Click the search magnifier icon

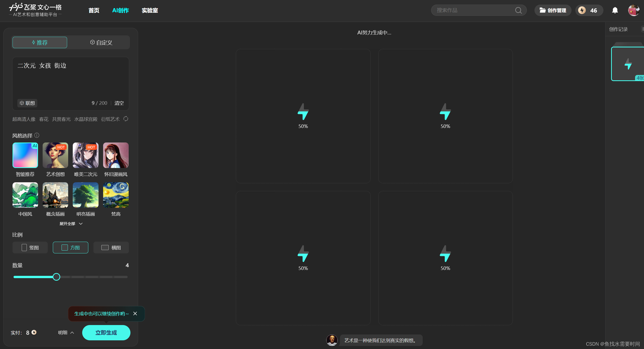pos(518,10)
